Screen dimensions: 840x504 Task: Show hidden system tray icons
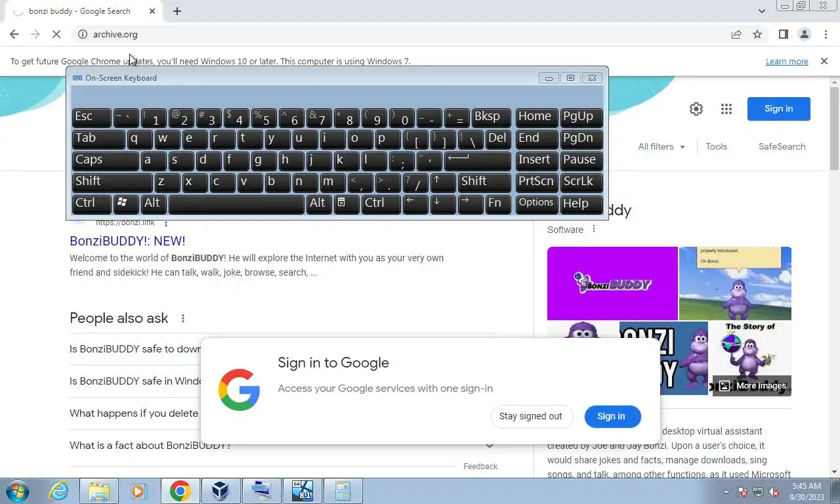pos(726,492)
